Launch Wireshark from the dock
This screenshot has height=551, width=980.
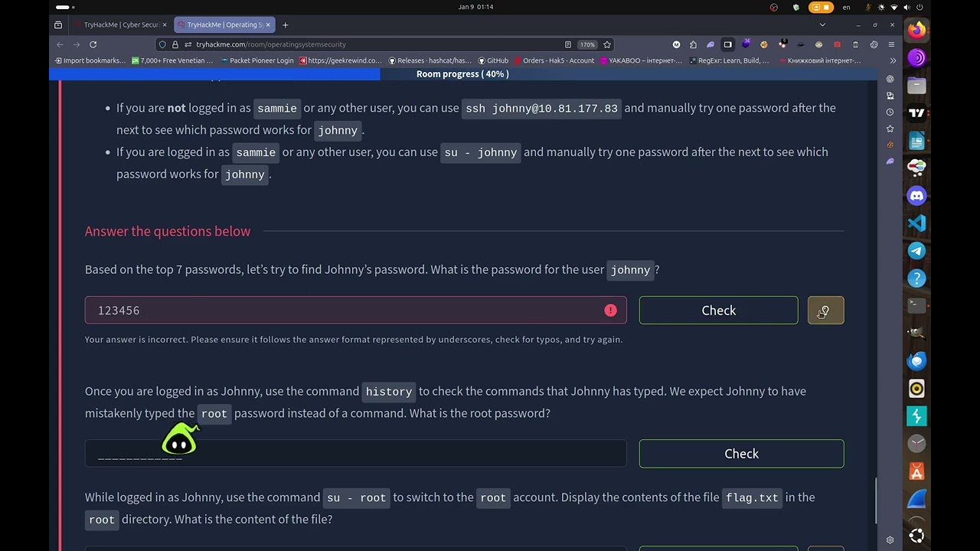coord(916,500)
